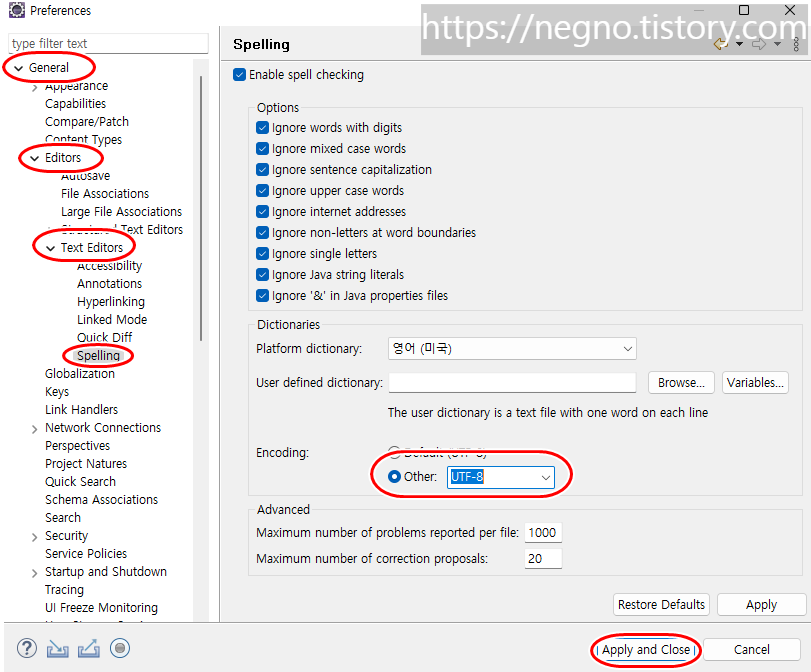Toggle Ignore internet addresses
This screenshot has width=811, height=672.
click(262, 212)
